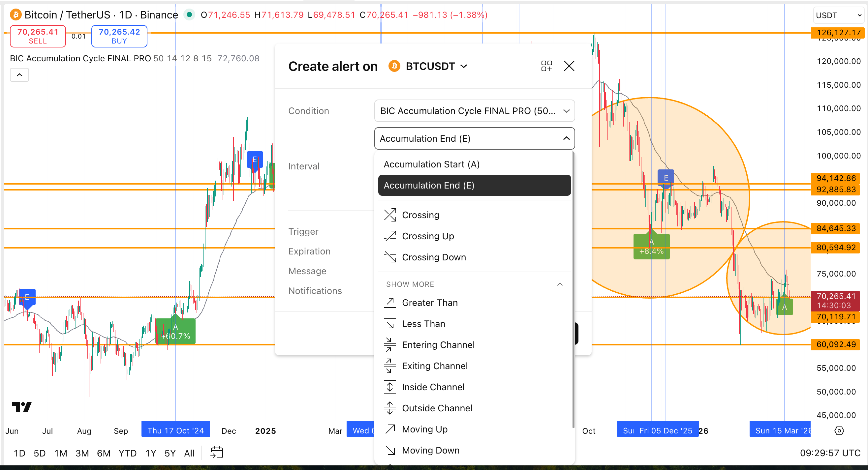Switch to the YTD timeframe
This screenshot has height=470, width=868.
pyautogui.click(x=127, y=453)
